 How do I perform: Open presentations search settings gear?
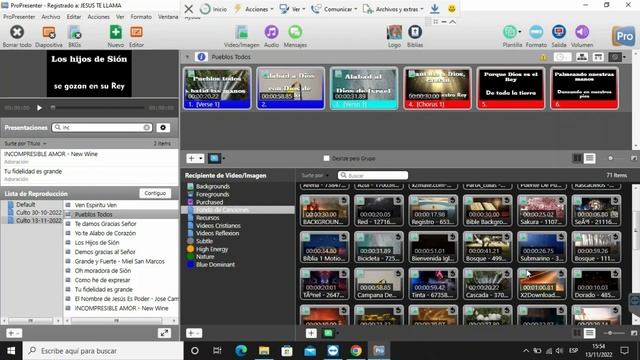[163, 128]
